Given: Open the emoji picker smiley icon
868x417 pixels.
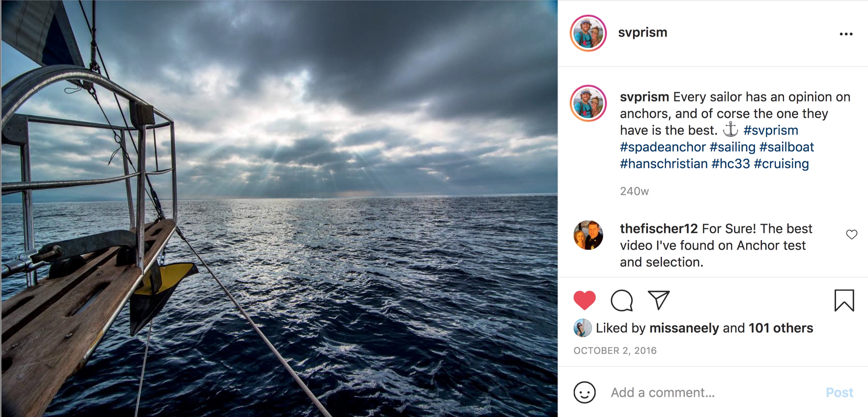Looking at the screenshot, I should coord(585,392).
